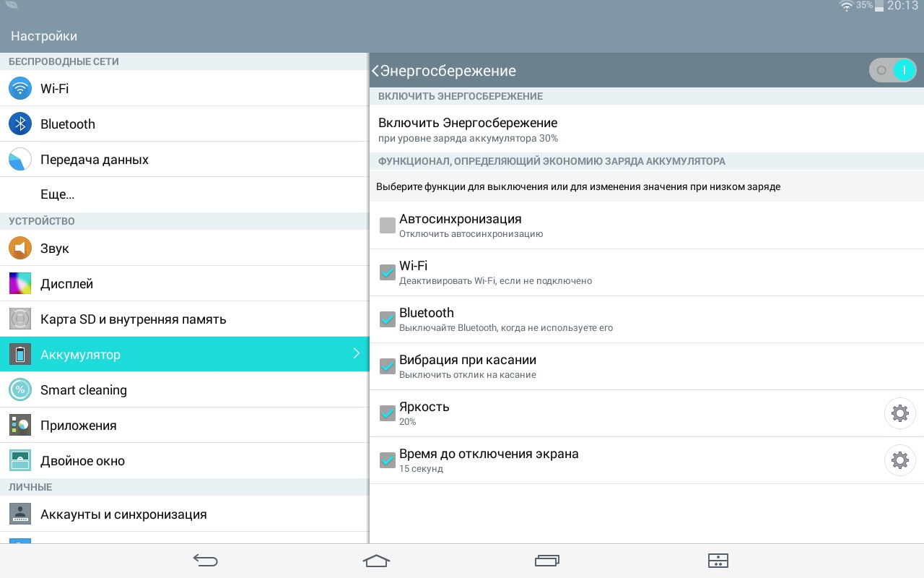Turn off the Энергосбережение master switch
This screenshot has width=924, height=578.
tap(893, 71)
